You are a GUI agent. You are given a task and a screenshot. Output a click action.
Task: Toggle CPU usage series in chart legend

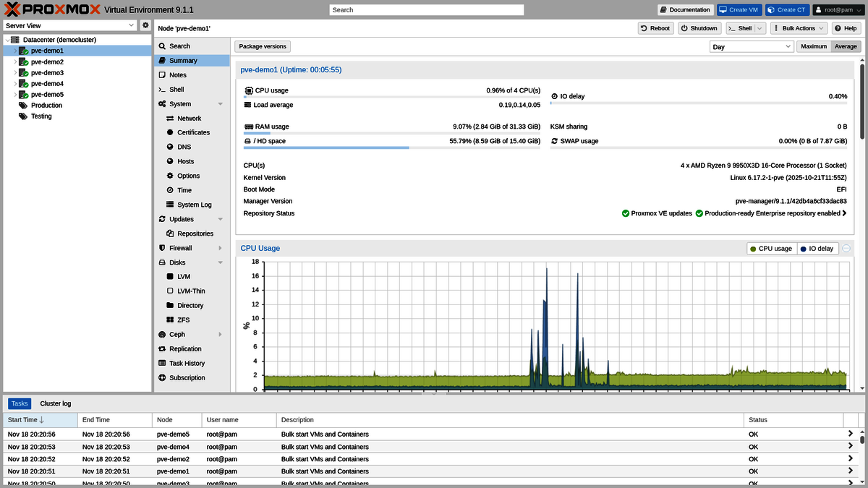(x=772, y=249)
